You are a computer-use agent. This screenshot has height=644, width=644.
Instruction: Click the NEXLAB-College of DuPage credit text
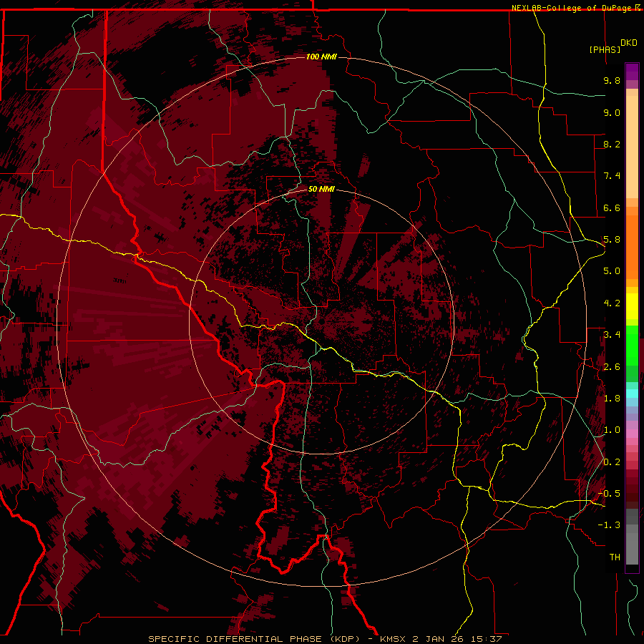[x=572, y=8]
